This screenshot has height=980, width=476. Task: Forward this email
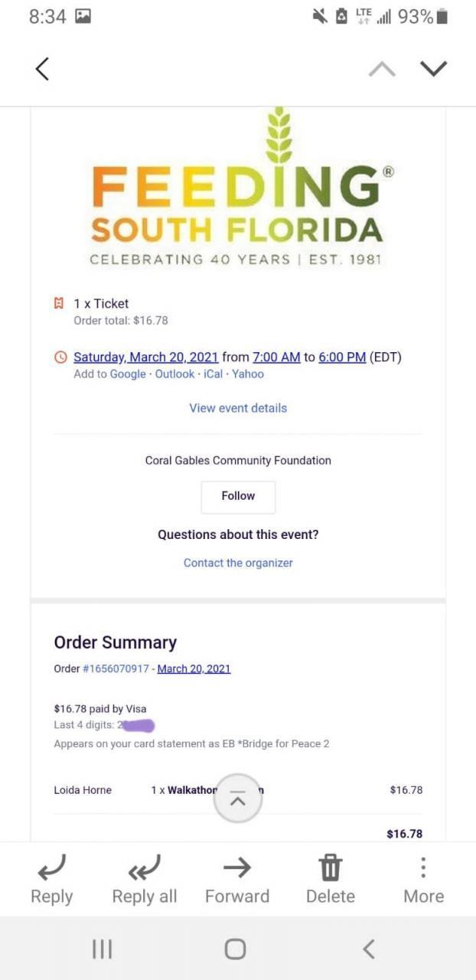click(x=237, y=868)
